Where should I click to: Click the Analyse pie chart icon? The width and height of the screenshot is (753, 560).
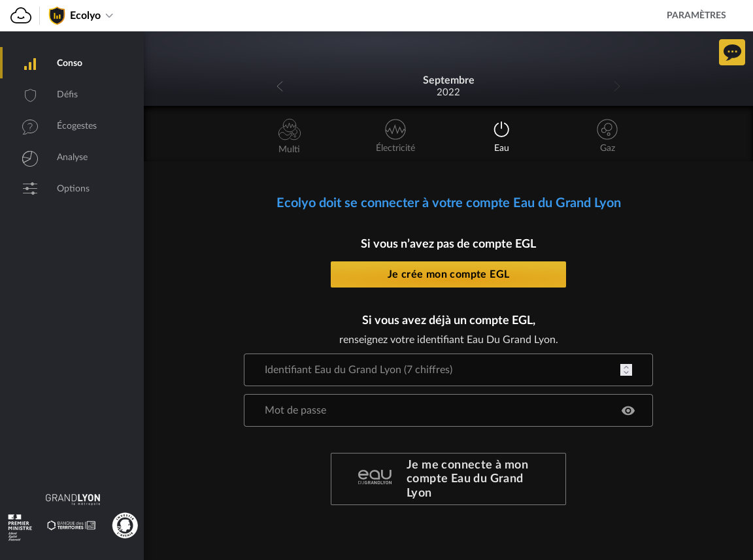tap(30, 158)
